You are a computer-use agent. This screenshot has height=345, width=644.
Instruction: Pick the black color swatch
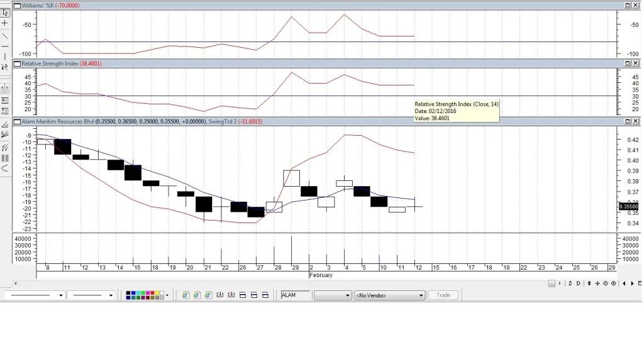(x=128, y=293)
